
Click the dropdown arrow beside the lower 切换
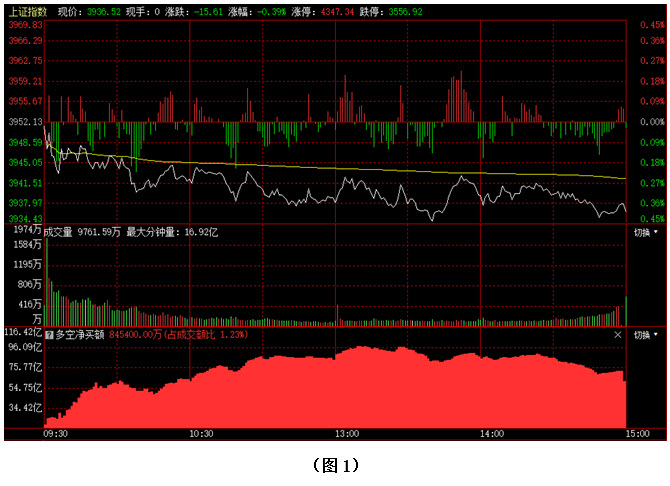[x=656, y=335]
